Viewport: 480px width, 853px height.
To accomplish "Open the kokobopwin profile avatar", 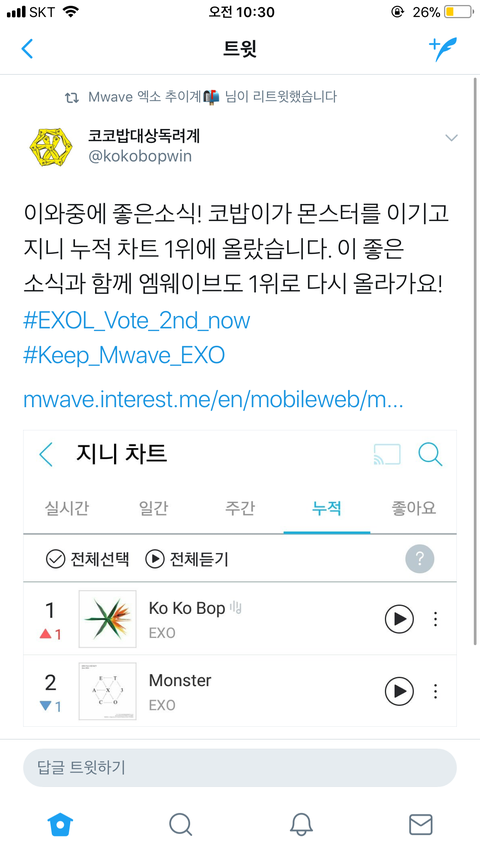I will point(48,145).
